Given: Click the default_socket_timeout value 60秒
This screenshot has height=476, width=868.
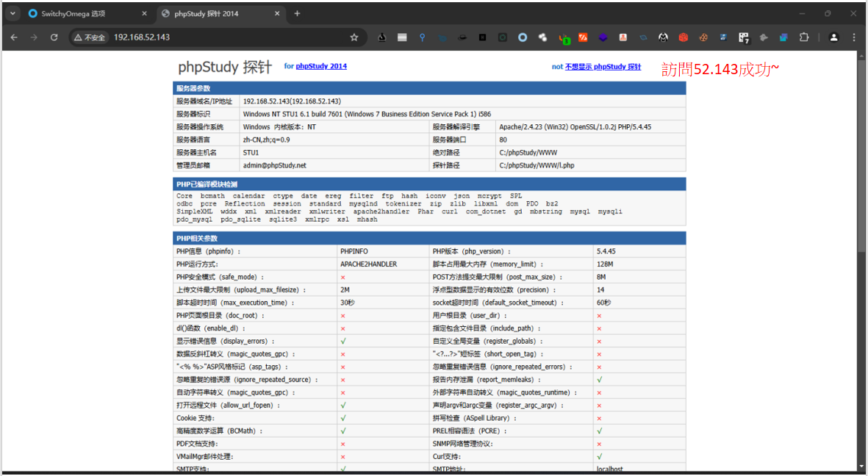Looking at the screenshot, I should [x=603, y=303].
